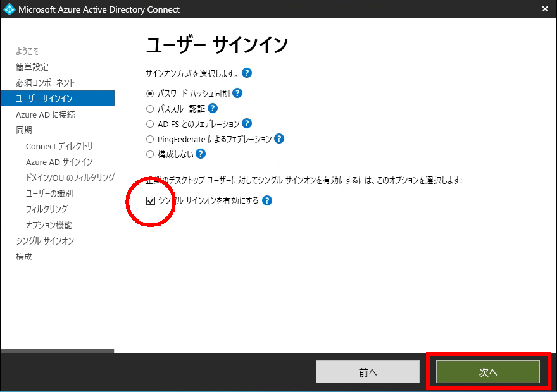
Task: Click the 前へ back button
Action: coord(368,372)
